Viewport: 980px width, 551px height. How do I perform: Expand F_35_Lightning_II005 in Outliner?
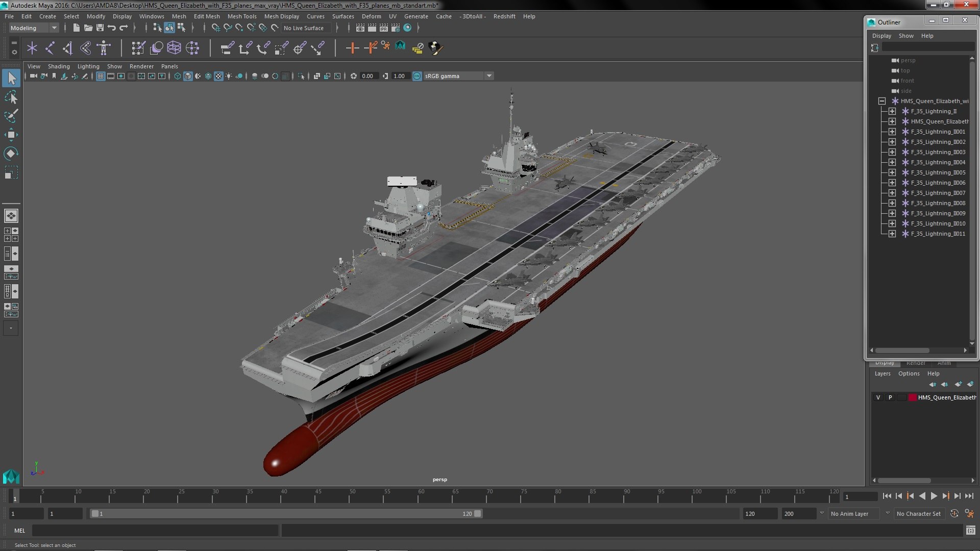tap(892, 172)
